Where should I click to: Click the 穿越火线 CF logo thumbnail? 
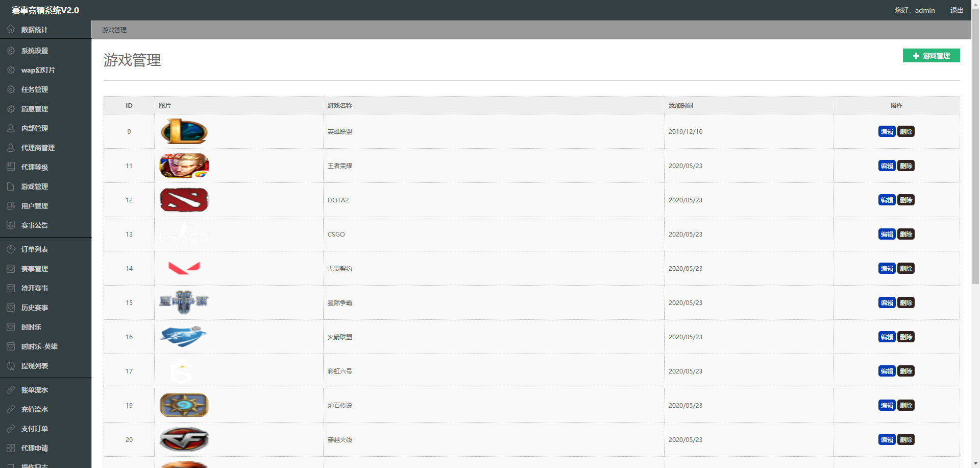click(x=184, y=439)
